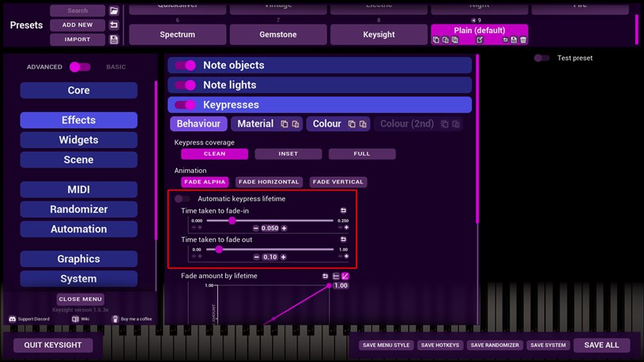Open the presets folder icon

point(114,11)
